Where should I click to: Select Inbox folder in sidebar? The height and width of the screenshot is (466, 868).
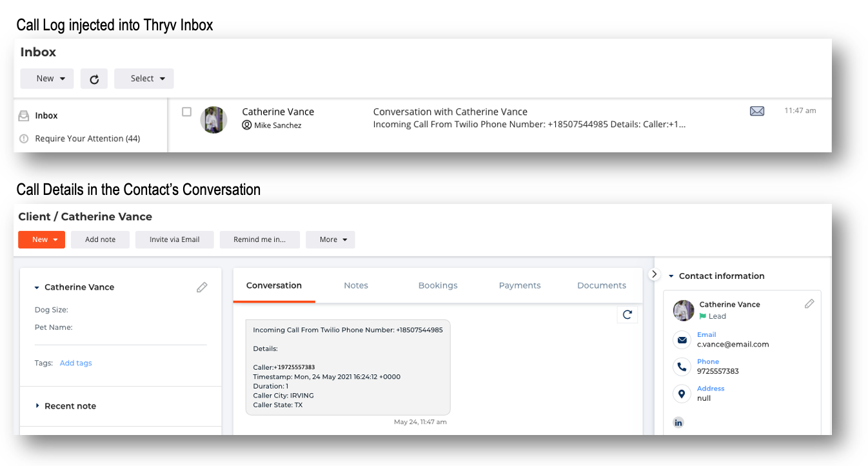(46, 116)
